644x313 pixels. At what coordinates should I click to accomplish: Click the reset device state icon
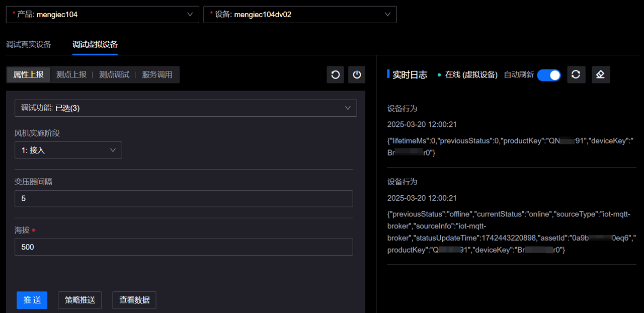[x=335, y=74]
